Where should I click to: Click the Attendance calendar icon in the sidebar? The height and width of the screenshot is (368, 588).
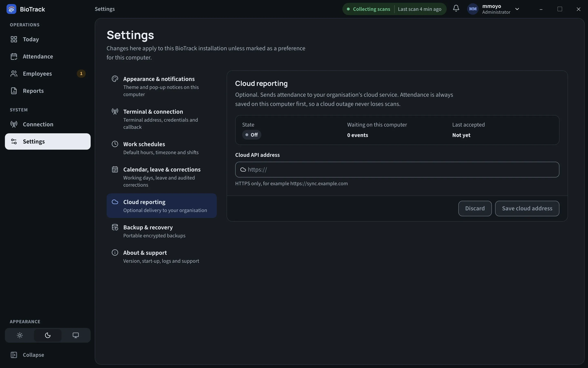pos(14,56)
